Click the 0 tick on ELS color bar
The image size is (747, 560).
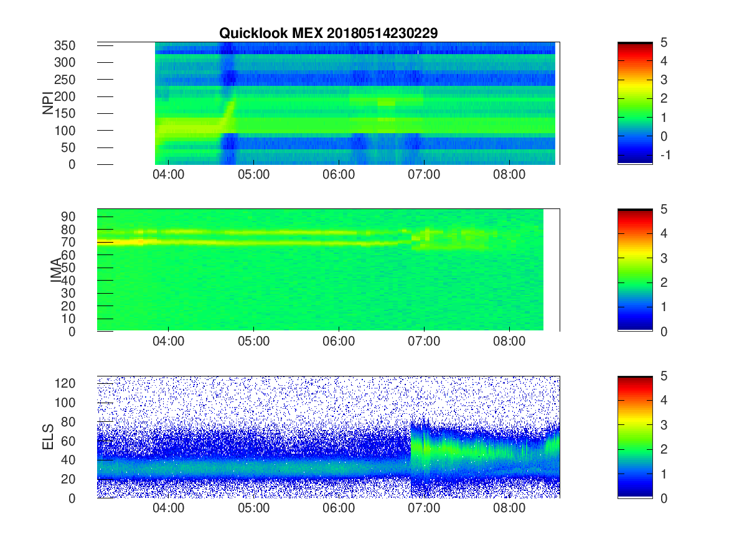coord(664,498)
